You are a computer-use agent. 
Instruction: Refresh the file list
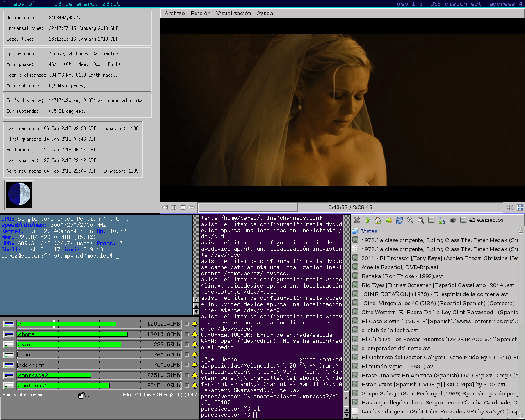click(399, 220)
